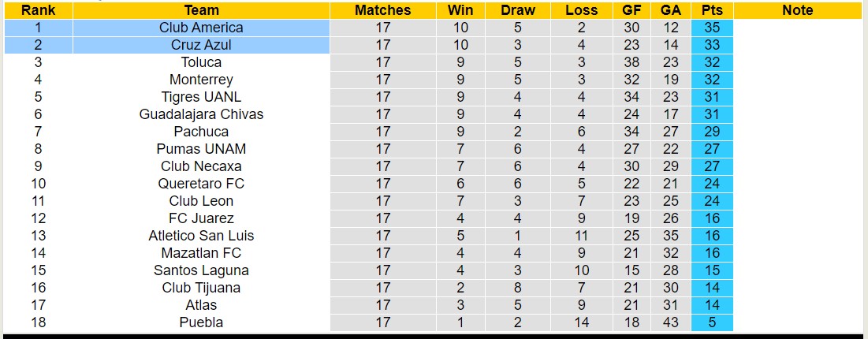Click Puebla's 5 points cell

tap(712, 322)
